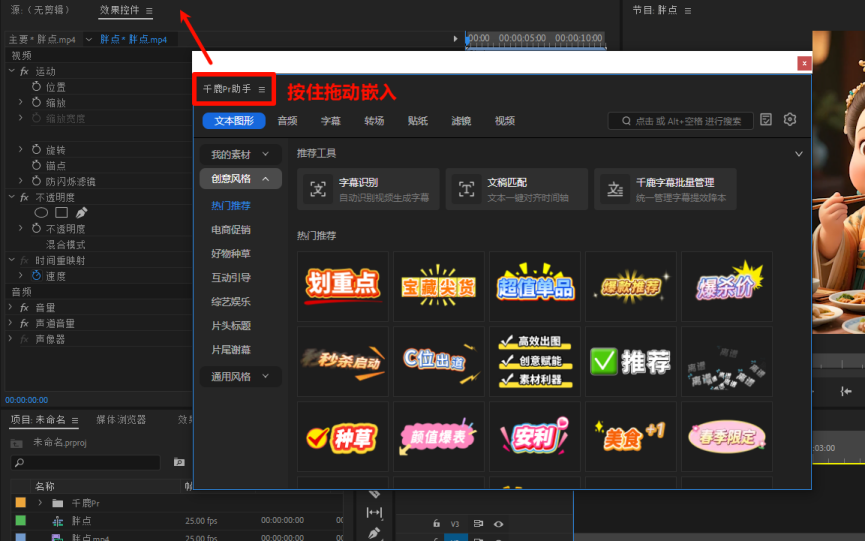Focus the 千鹿Pr助手 search field
The width and height of the screenshot is (865, 541).
(x=680, y=121)
